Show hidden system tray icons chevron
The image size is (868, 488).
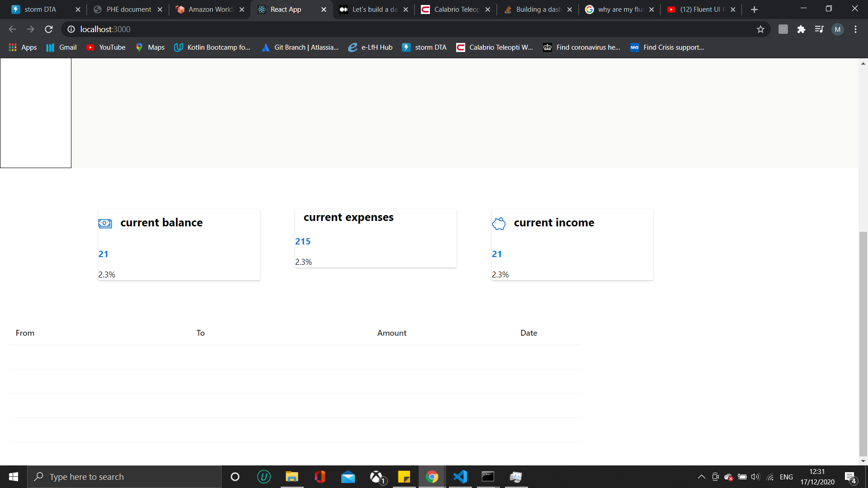point(701,477)
